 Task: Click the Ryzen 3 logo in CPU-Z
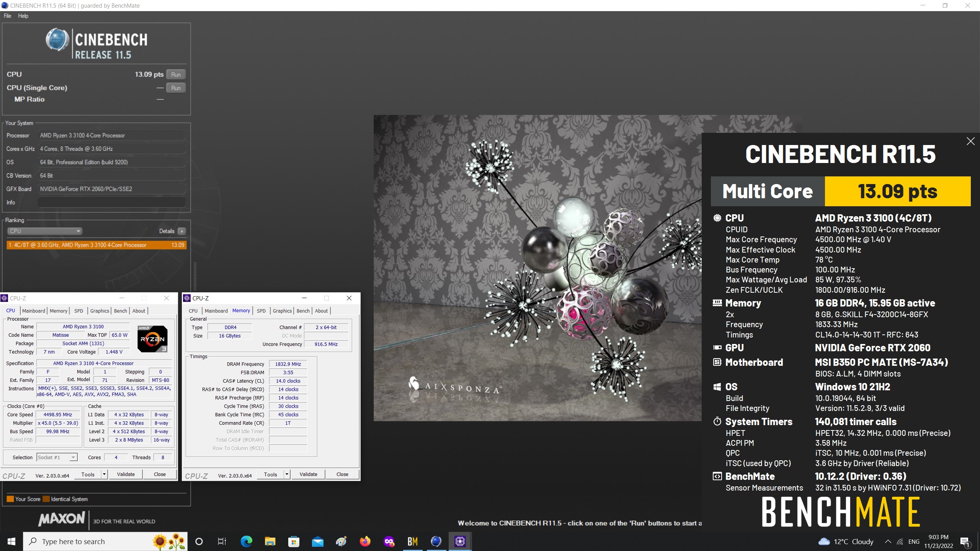pyautogui.click(x=152, y=339)
